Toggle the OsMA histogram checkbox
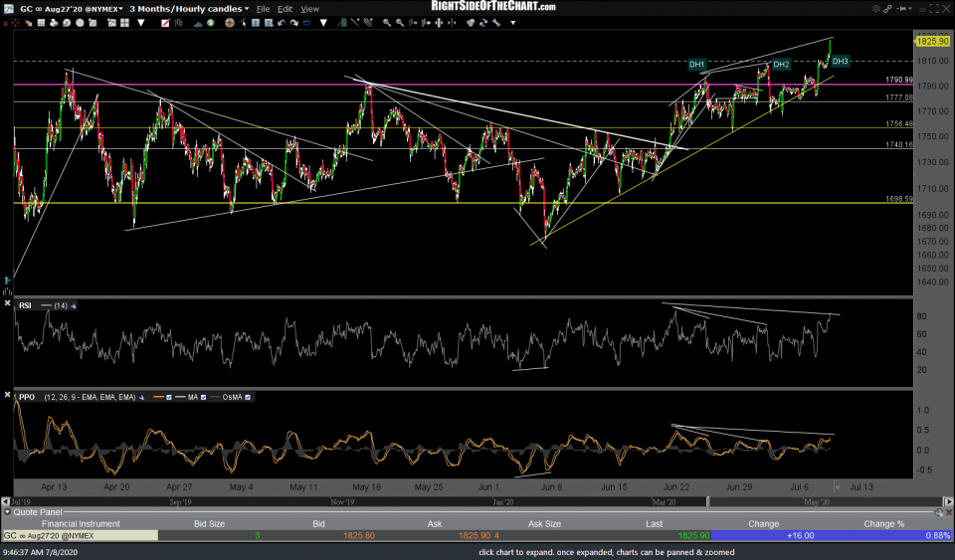 pos(248,397)
